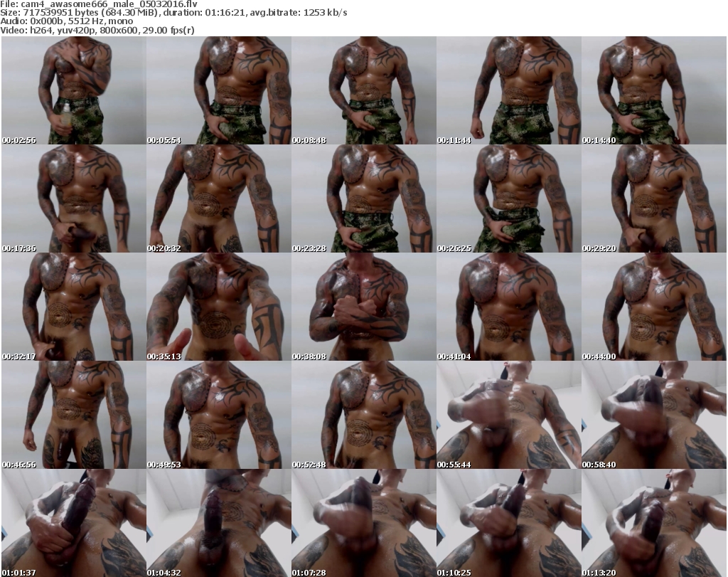Image resolution: width=728 pixels, height=577 pixels.
Task: Click the Size line showing 684.30 MiB
Action: [173, 13]
